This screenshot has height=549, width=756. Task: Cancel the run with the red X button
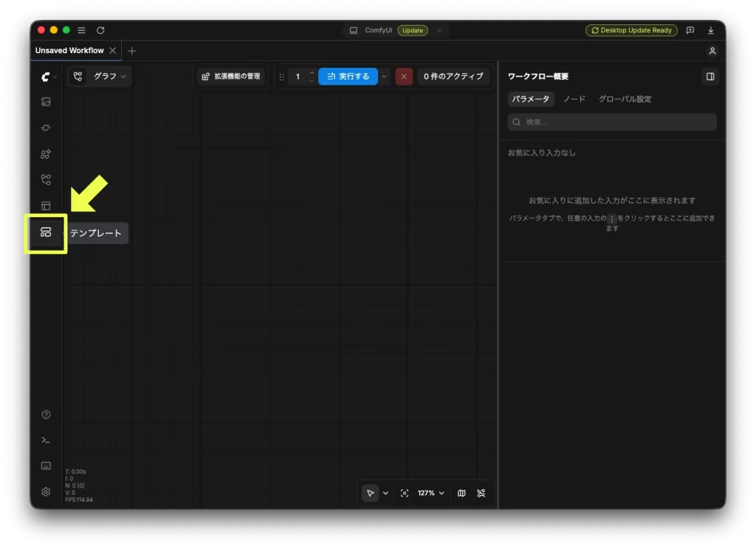click(404, 76)
